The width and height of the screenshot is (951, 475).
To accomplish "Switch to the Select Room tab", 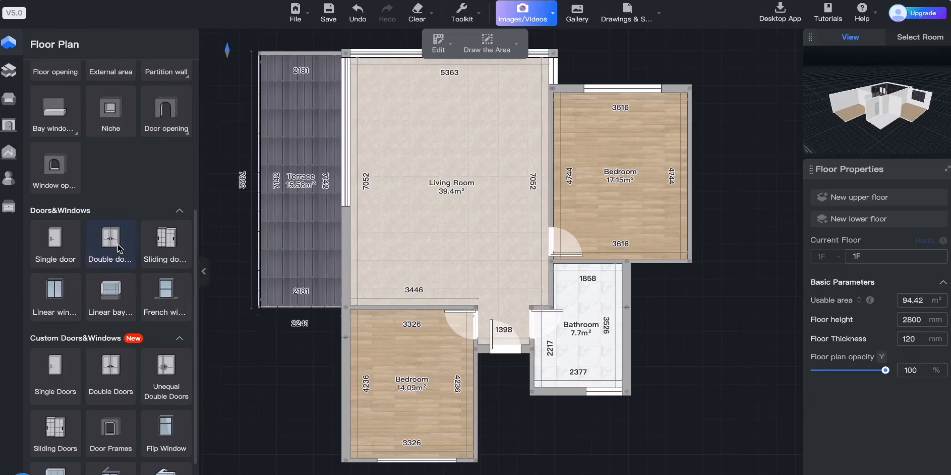I will coord(919,37).
